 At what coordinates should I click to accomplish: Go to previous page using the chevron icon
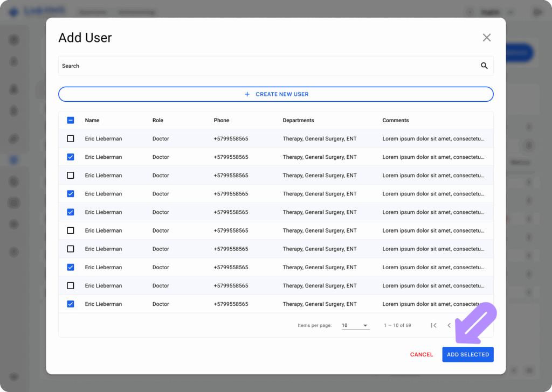[x=449, y=325]
